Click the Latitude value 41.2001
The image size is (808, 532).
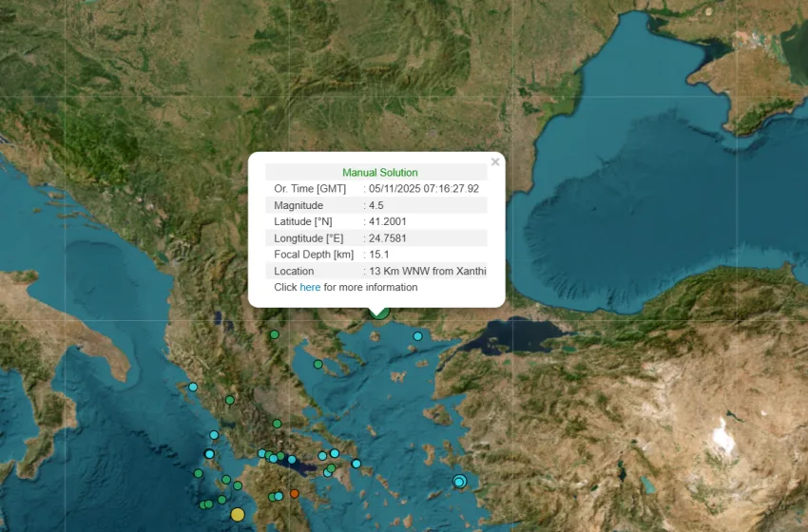coord(388,221)
